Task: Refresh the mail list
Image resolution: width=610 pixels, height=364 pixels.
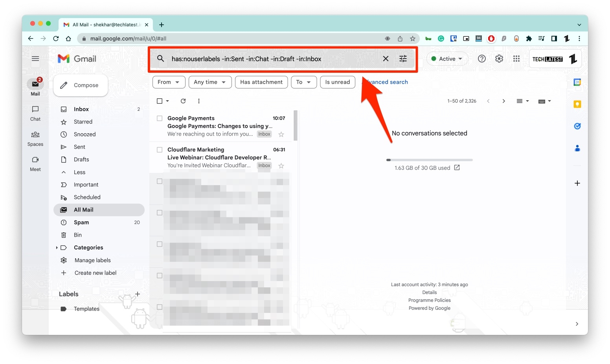Action: pos(183,101)
